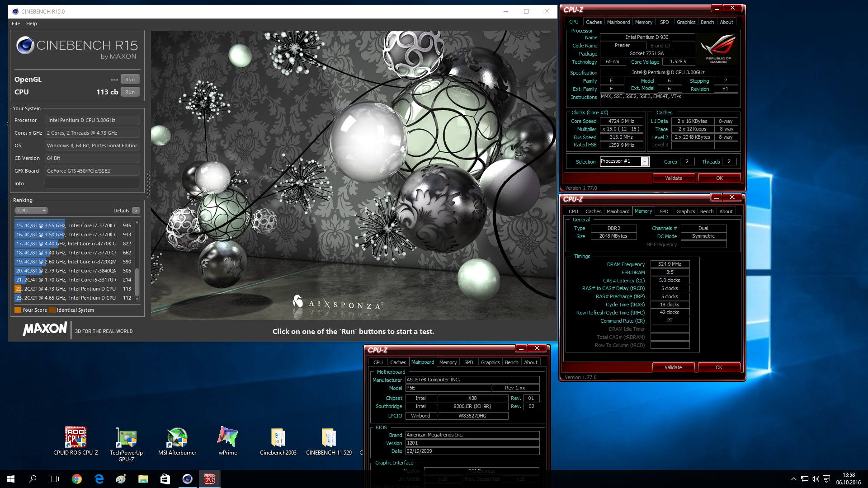
Task: Click the Core Speed value 4724.5 MHz
Action: [x=621, y=121]
